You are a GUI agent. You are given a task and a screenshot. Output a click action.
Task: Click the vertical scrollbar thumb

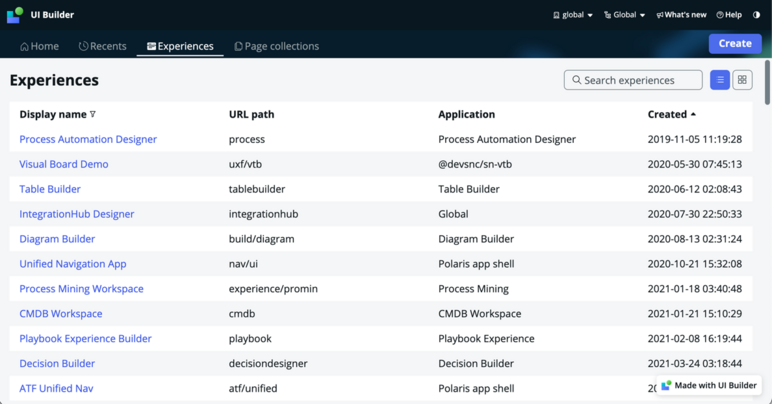tap(767, 82)
